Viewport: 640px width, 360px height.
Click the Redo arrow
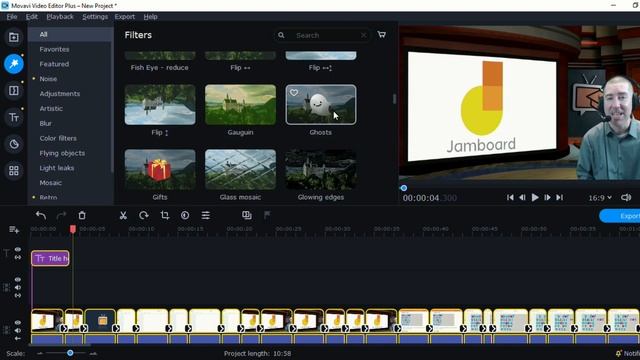pos(61,215)
